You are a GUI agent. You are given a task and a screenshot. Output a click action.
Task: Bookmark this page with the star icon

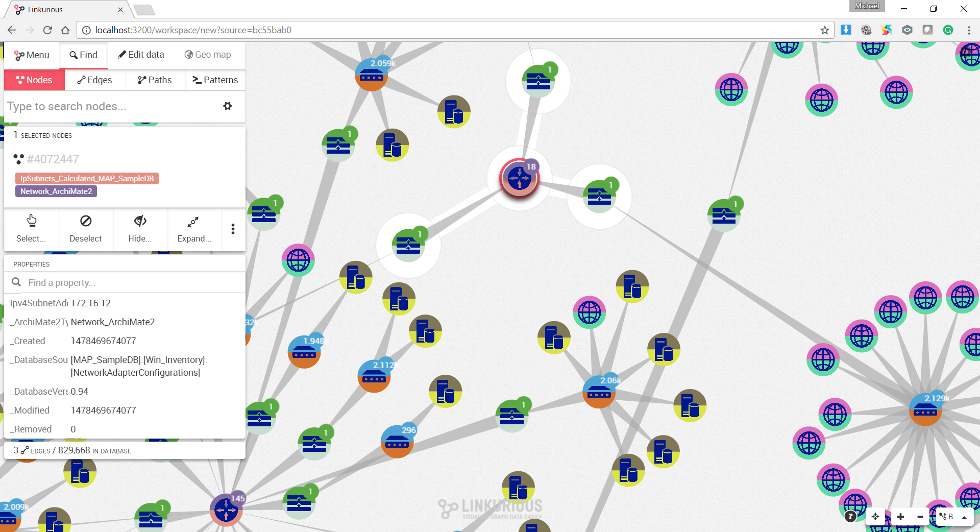(x=824, y=30)
